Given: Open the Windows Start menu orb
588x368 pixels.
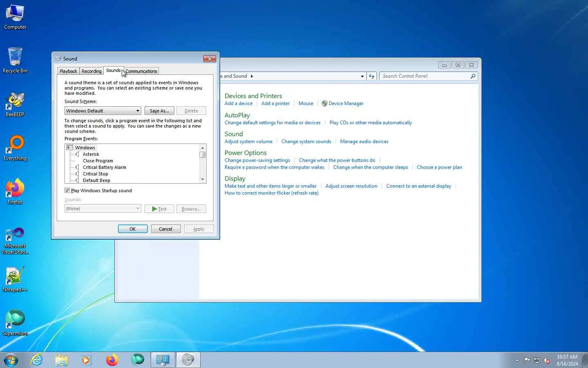Looking at the screenshot, I should pos(11,360).
